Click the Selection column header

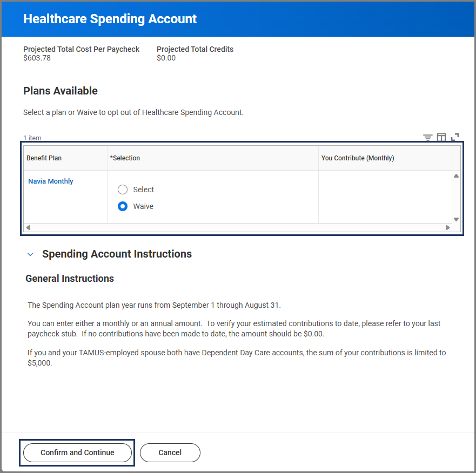click(x=125, y=158)
